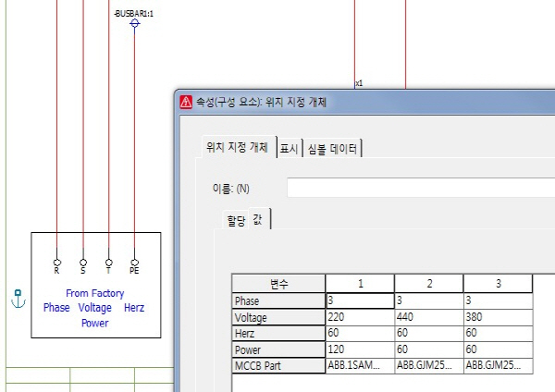This screenshot has width=555, height=392.
Task: Switch to the 표시 tab
Action: [x=290, y=149]
